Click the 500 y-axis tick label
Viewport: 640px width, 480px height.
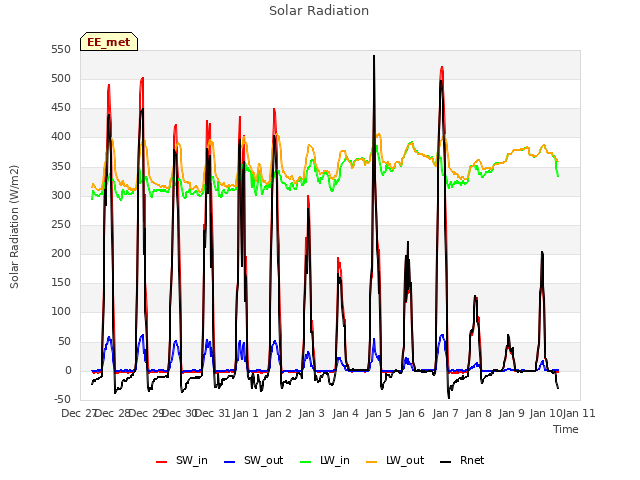(x=61, y=78)
